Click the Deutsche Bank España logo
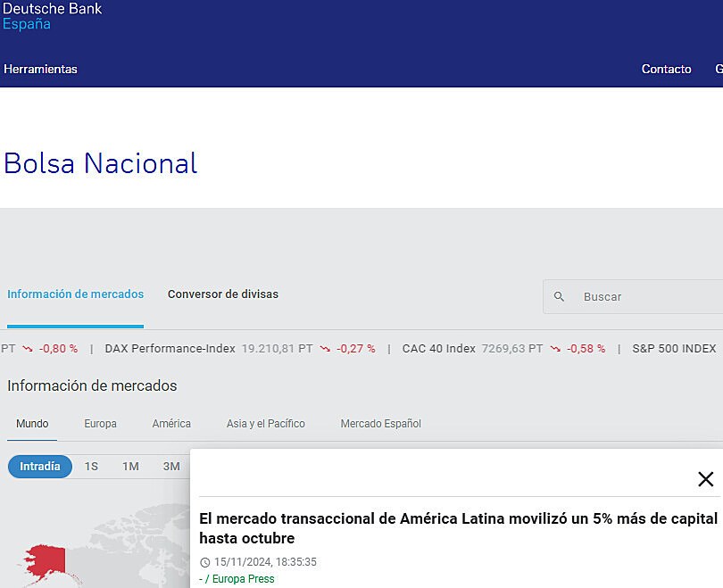The width and height of the screenshot is (723, 588). 52,16
